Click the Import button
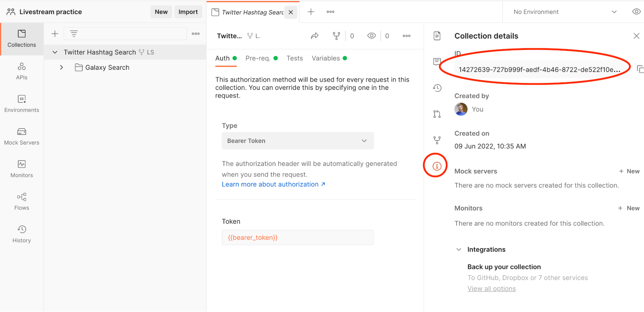 pos(188,12)
